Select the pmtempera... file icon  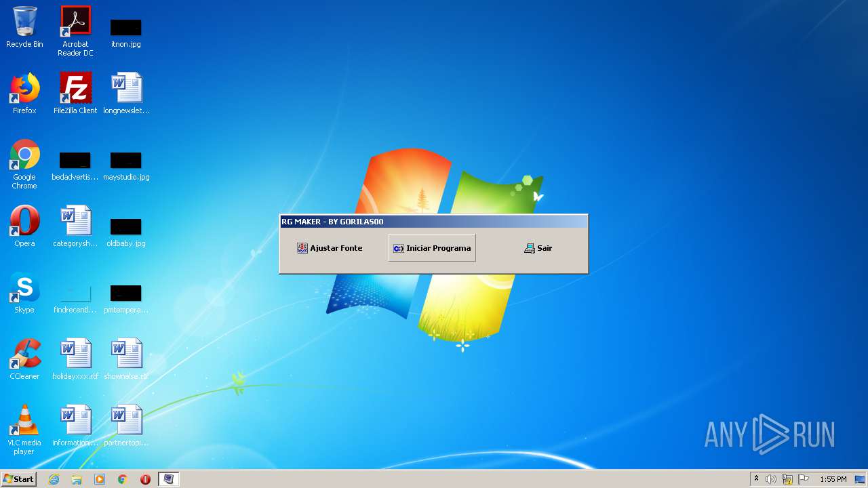coord(126,298)
